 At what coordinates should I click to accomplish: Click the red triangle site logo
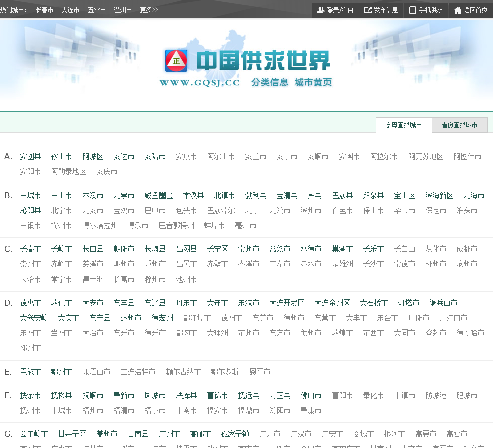click(x=176, y=61)
